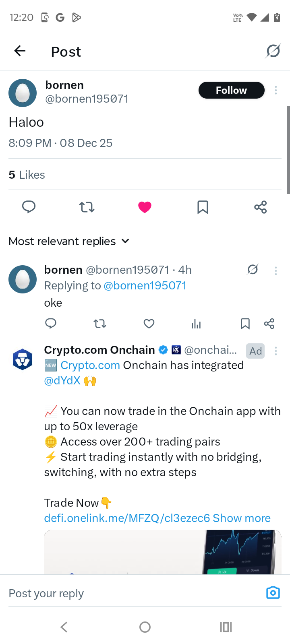Open the @dYdX mention in ad
This screenshot has width=290, height=644.
click(62, 380)
